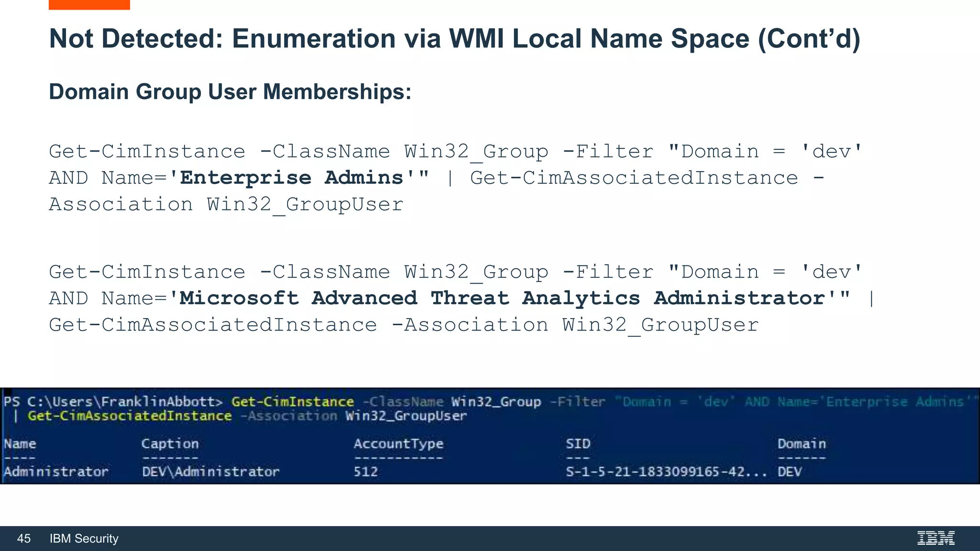Click the 'Domain' column header
The width and height of the screenshot is (980, 551).
(802, 444)
